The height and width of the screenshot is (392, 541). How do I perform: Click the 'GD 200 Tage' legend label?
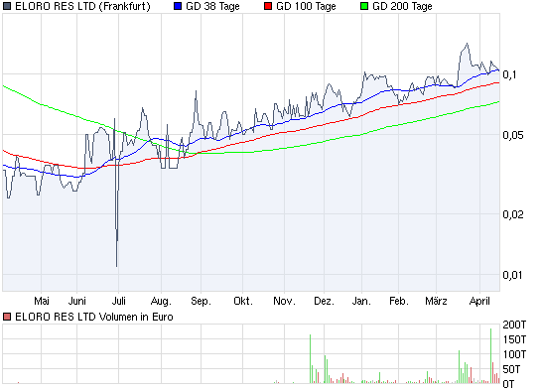[x=402, y=7]
